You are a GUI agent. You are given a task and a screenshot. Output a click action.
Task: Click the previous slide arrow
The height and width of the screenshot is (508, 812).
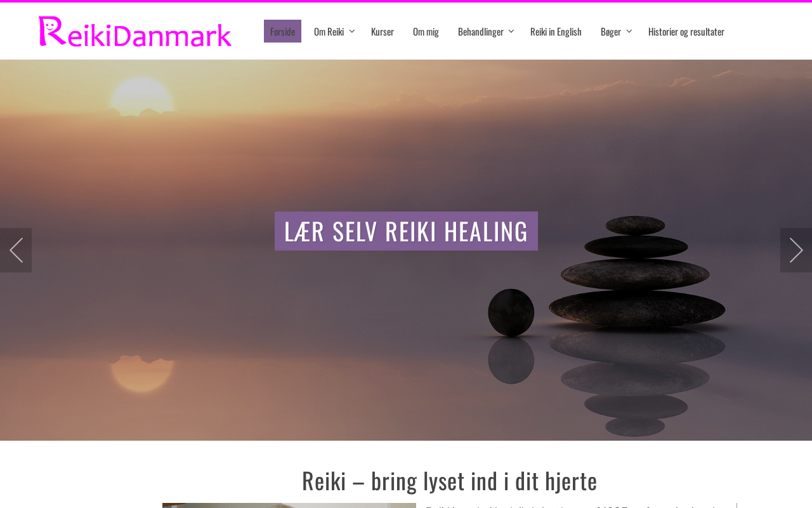pos(16,250)
